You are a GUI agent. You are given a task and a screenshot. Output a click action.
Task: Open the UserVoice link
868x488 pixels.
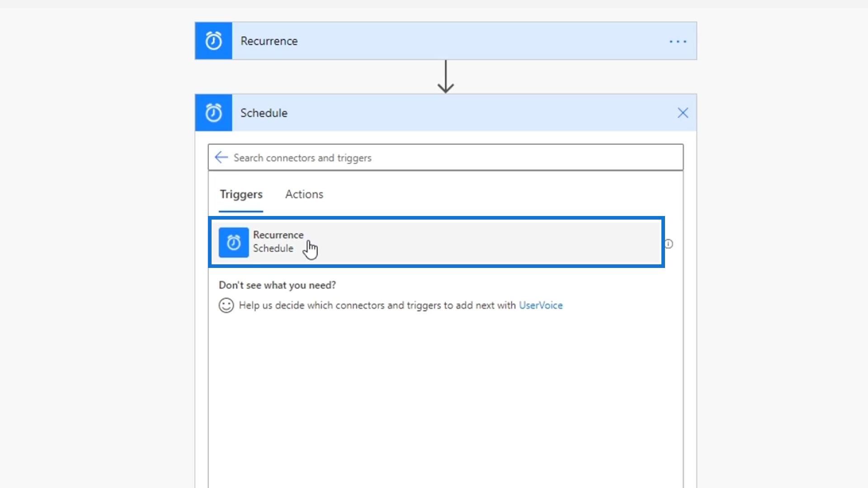541,305
